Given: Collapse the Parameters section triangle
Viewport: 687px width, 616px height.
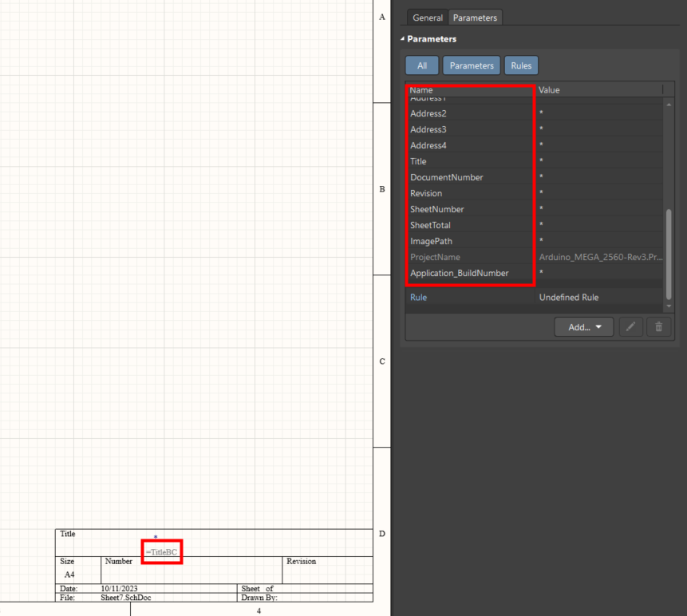Looking at the screenshot, I should click(403, 39).
